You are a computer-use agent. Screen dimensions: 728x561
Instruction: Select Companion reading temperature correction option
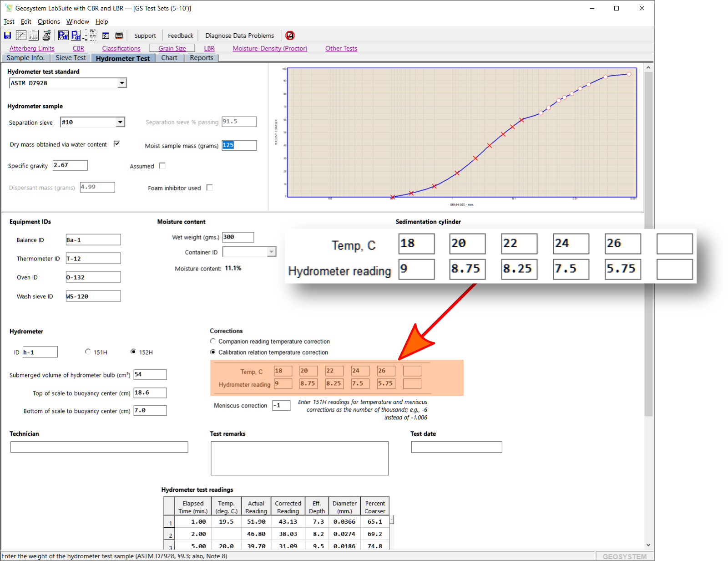(213, 341)
